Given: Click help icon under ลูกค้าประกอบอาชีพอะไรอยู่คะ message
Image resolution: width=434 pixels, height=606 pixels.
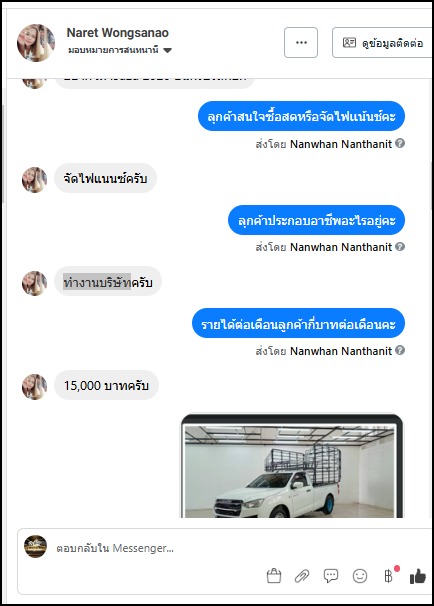Looking at the screenshot, I should (400, 246).
